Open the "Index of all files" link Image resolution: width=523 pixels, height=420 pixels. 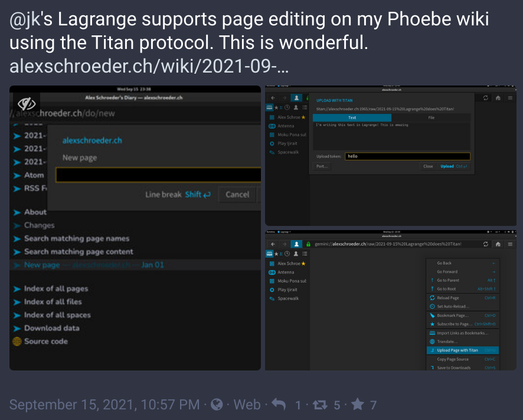click(x=53, y=301)
